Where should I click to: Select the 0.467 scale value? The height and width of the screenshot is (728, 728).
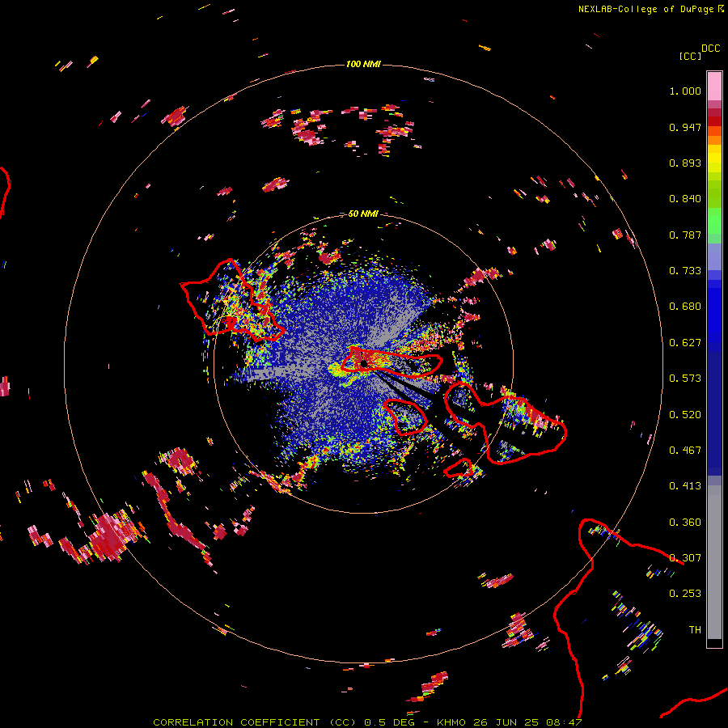coord(685,451)
